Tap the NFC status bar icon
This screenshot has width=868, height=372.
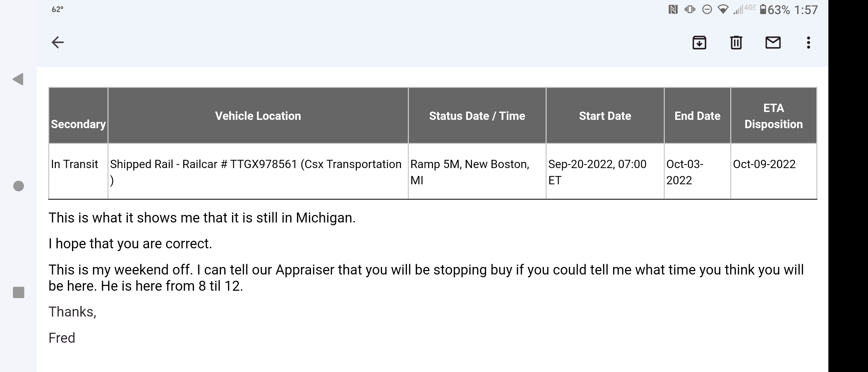[x=673, y=10]
